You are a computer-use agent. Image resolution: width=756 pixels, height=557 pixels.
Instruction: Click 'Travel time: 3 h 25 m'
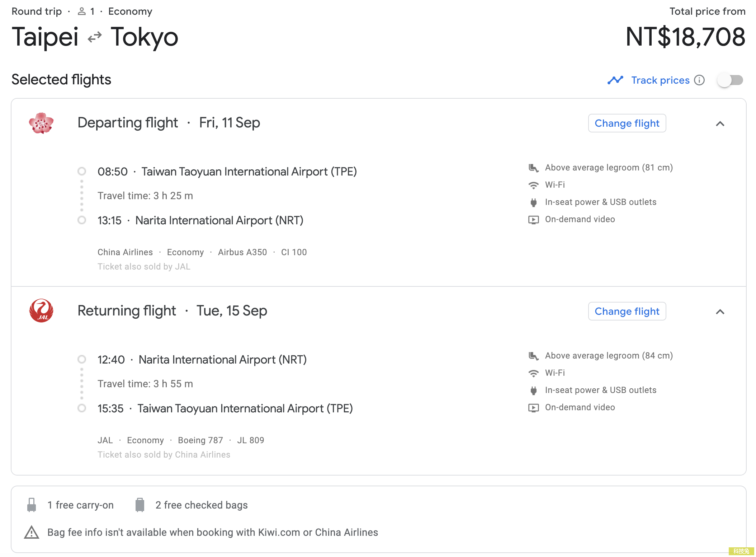pyautogui.click(x=145, y=196)
